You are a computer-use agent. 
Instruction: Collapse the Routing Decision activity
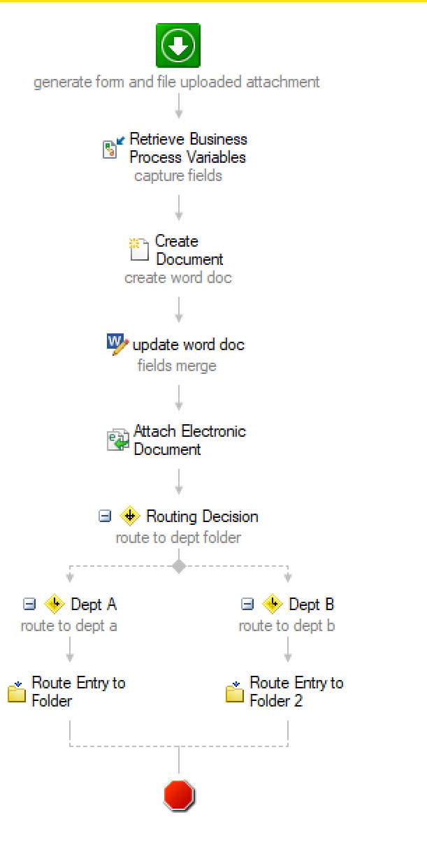pos(105,516)
